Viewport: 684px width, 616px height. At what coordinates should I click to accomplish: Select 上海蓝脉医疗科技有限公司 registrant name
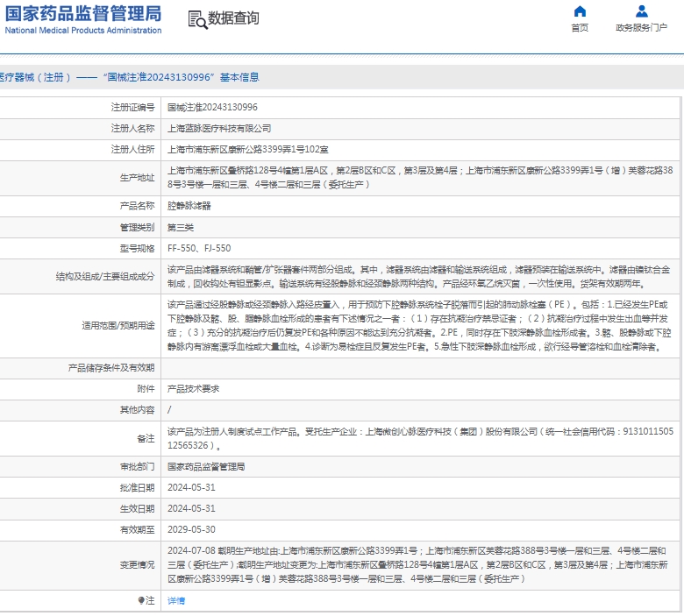(219, 128)
